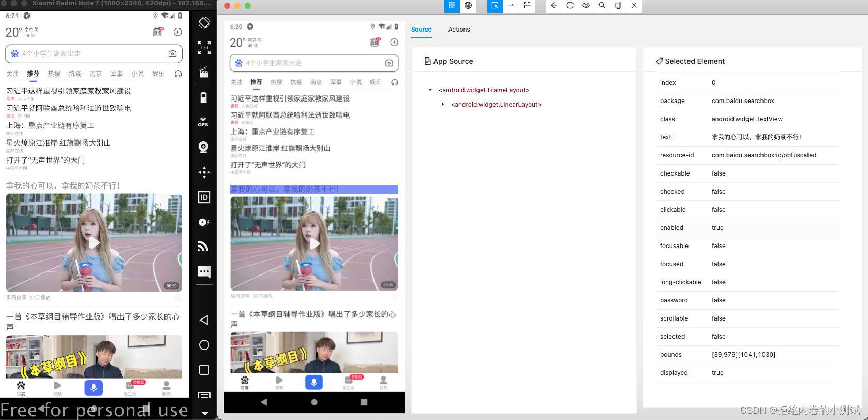The height and width of the screenshot is (420, 868).
Task: Open emulator SMS phone message widget
Action: (x=204, y=271)
